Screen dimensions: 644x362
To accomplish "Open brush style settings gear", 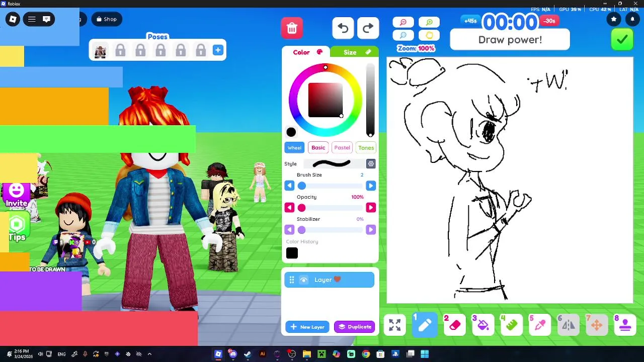I will (x=371, y=164).
